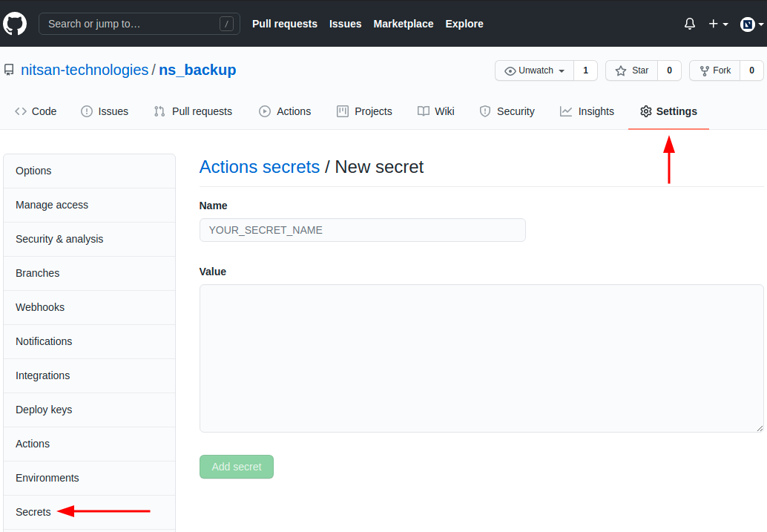Switch to the Pull requests tab

coord(193,111)
